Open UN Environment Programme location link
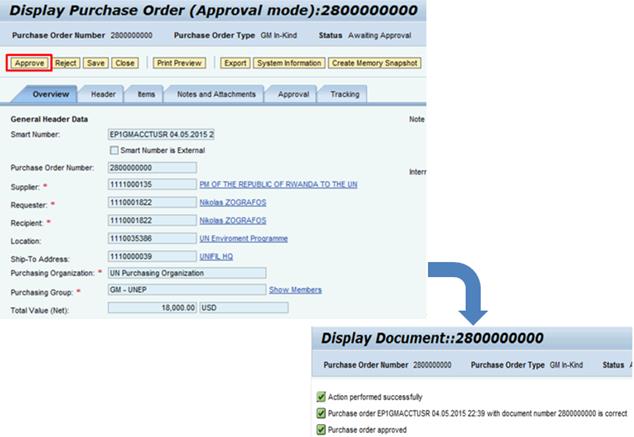The height and width of the screenshot is (437, 634). pyautogui.click(x=244, y=238)
